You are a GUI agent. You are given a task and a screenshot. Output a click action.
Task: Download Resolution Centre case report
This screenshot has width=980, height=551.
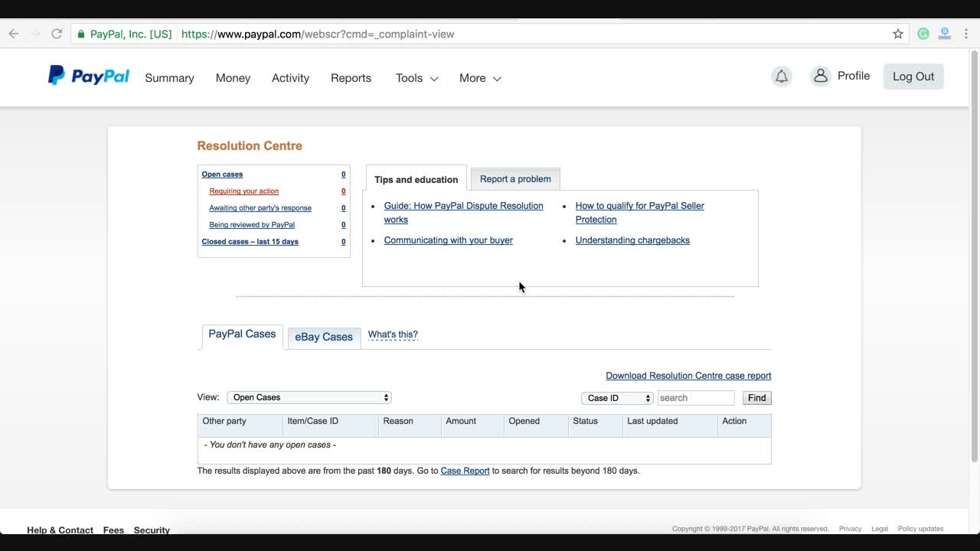point(688,376)
